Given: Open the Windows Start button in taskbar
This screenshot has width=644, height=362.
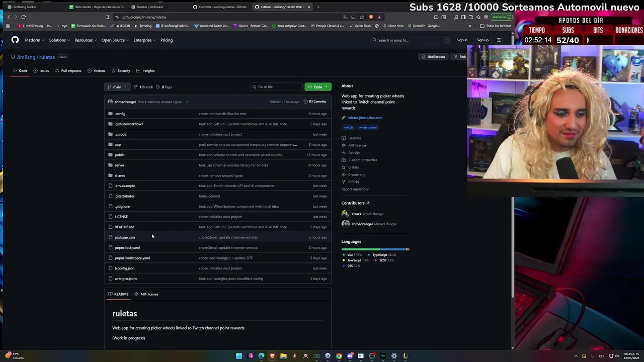Looking at the screenshot, I should 239,356.
